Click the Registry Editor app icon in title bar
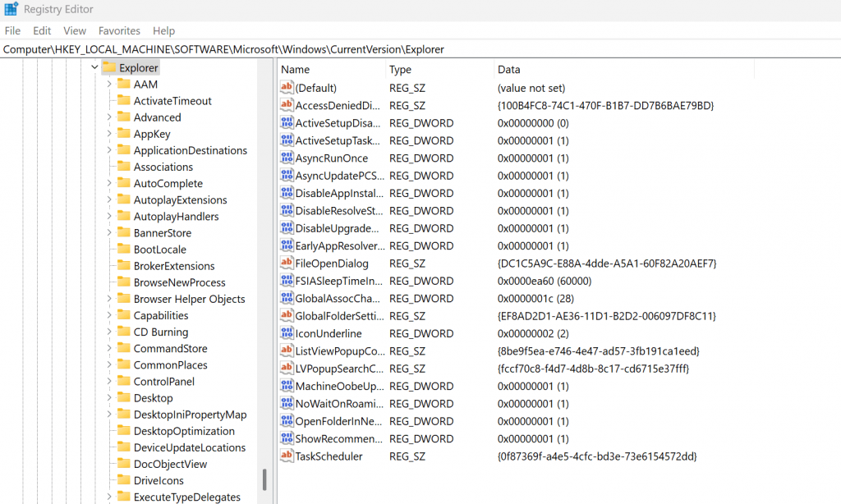 click(x=11, y=8)
